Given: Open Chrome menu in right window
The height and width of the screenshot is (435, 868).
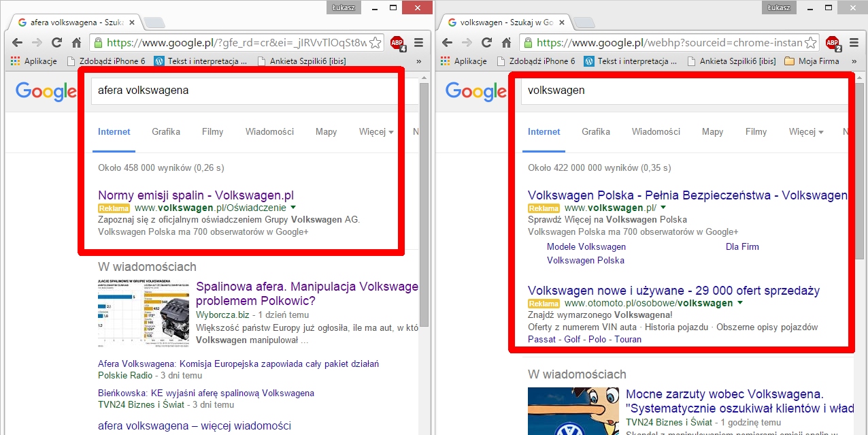Looking at the screenshot, I should tap(854, 42).
